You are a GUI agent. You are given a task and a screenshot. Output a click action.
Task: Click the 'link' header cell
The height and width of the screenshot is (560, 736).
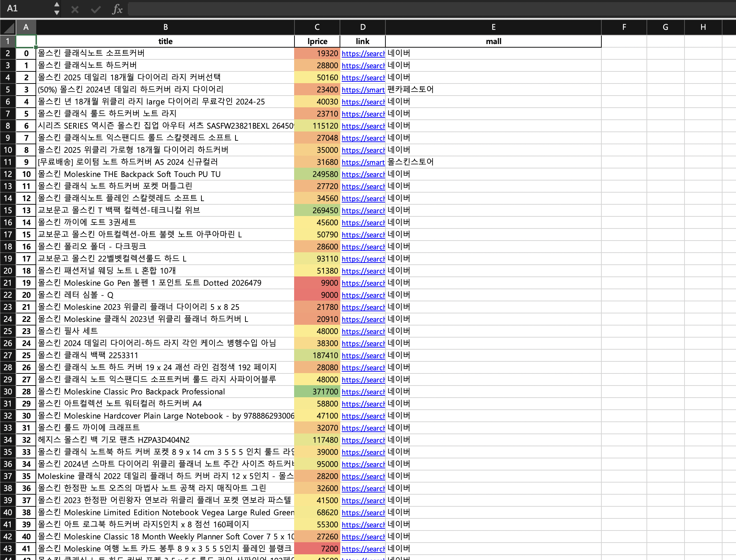pos(363,41)
